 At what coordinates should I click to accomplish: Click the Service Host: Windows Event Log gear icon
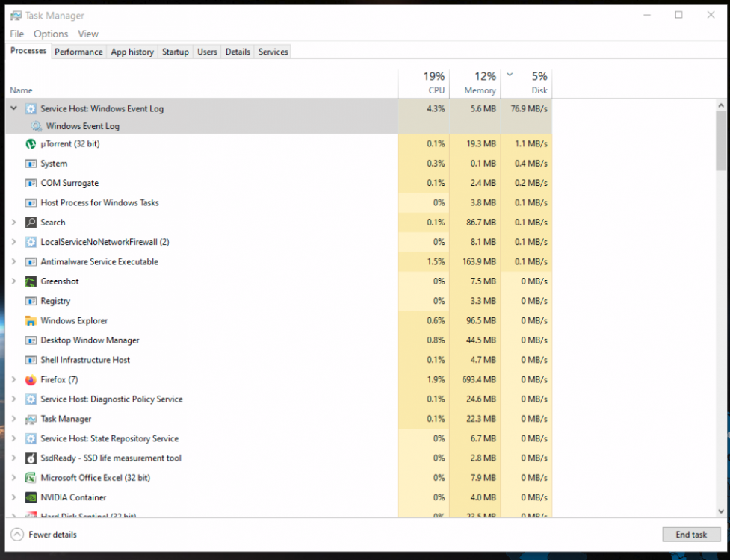tap(31, 109)
